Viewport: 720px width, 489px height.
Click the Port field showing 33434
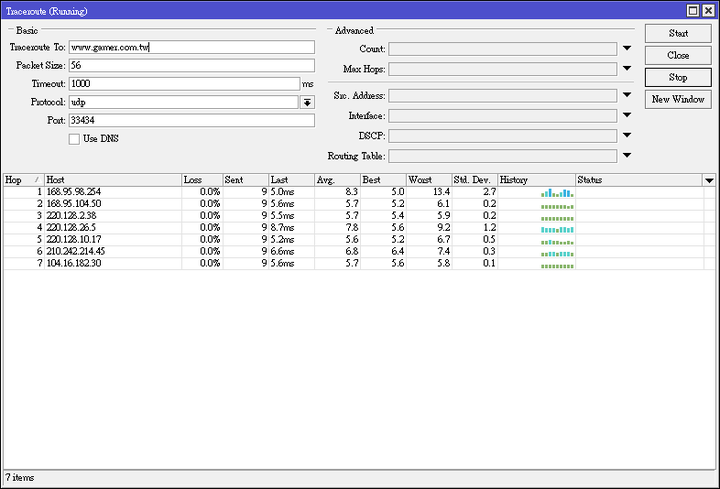pos(192,121)
